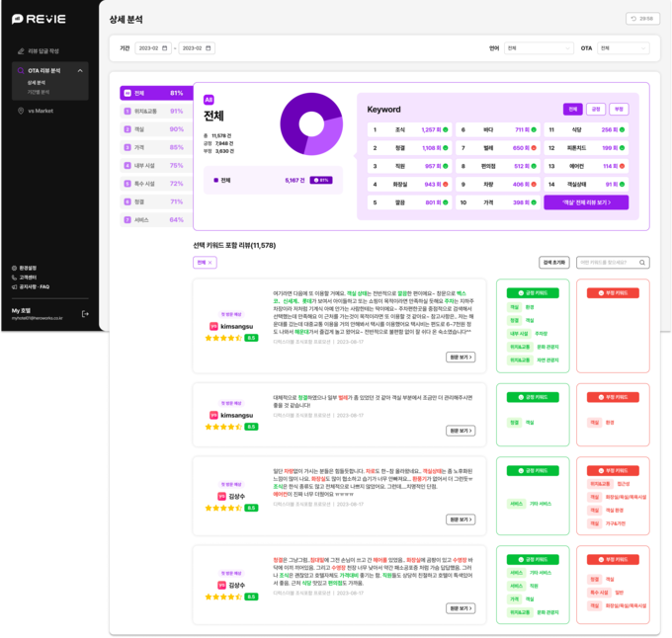Screen dimensions: 672x638
Task: Click the purple donut chart
Action: tap(311, 124)
